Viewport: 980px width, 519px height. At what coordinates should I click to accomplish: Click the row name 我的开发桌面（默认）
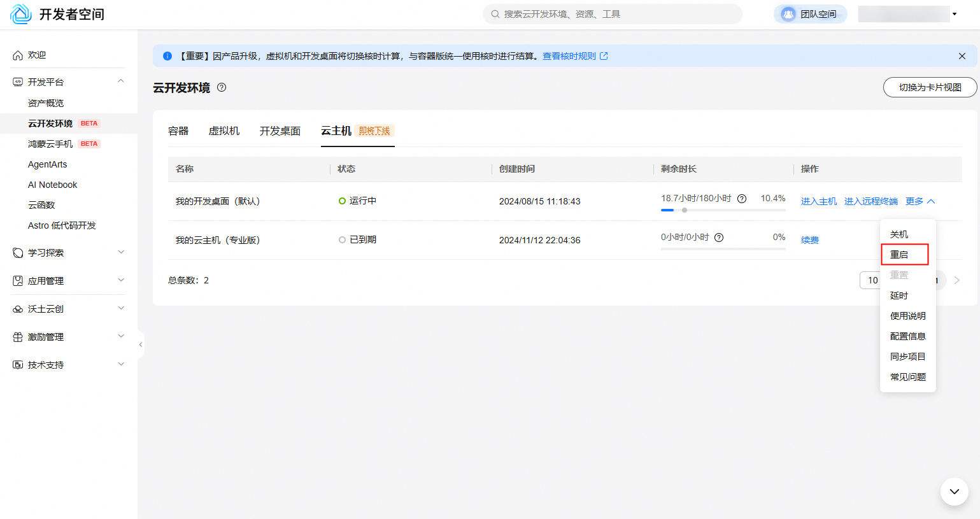218,201
